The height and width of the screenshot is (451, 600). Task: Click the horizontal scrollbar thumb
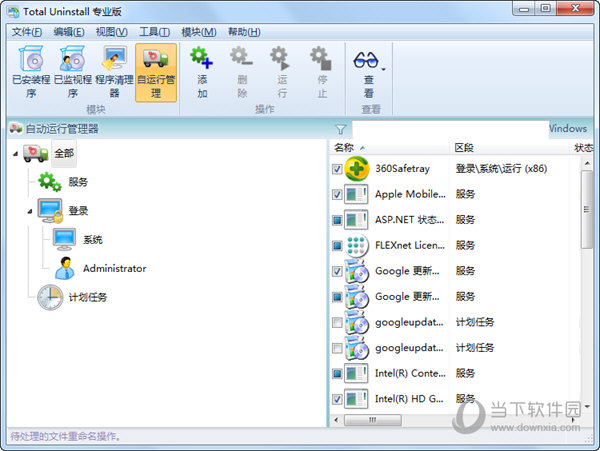click(373, 420)
